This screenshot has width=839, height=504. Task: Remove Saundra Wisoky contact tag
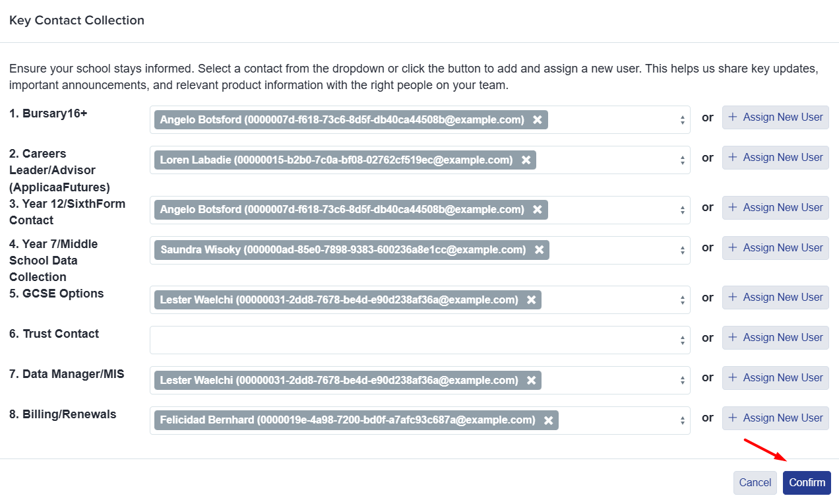click(539, 250)
